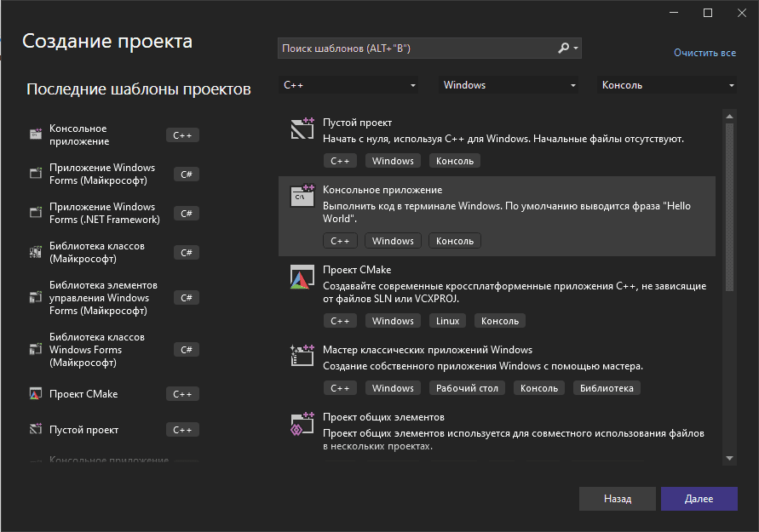Choose recent Библиотека классов (Майкрософт)
The height and width of the screenshot is (532, 759).
pyautogui.click(x=114, y=253)
